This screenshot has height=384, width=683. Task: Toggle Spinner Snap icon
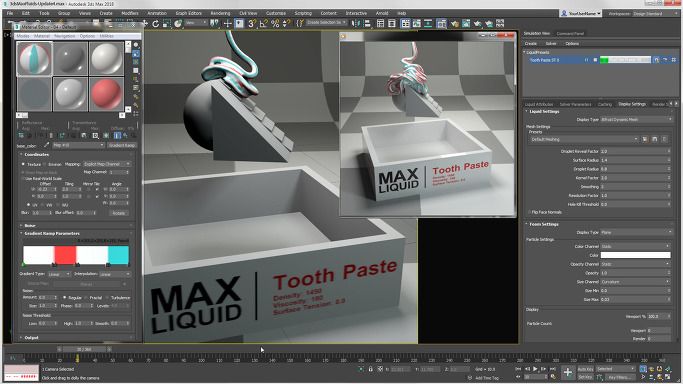click(x=286, y=24)
